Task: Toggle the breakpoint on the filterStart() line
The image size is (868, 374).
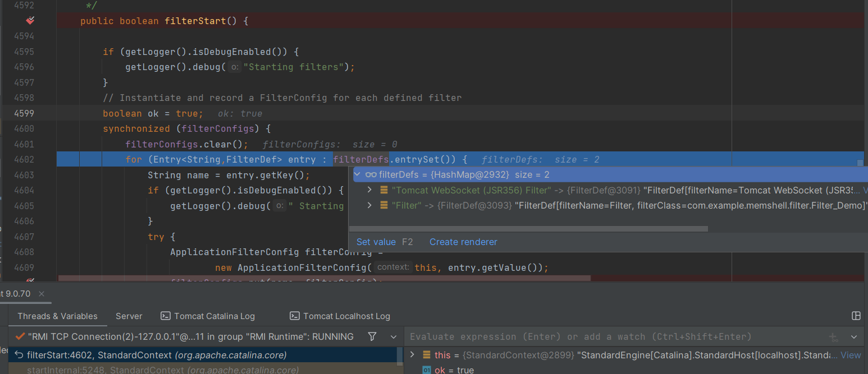Action: click(x=31, y=21)
